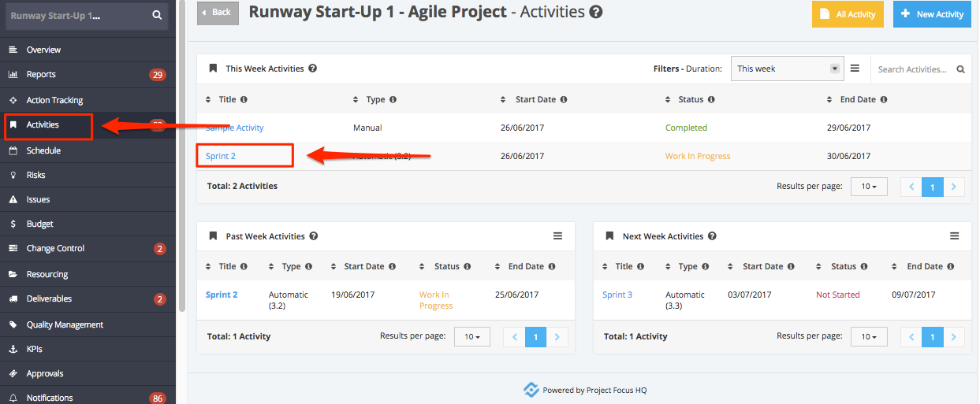Screen dimensions: 980x404
Task: Click previous page arrow in This Week panel
Action: tap(912, 187)
